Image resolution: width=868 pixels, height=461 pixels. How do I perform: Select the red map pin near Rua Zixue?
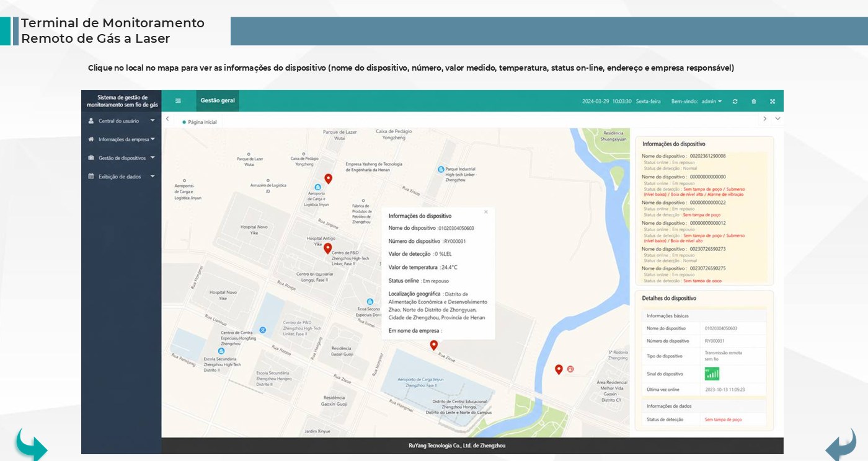[434, 345]
